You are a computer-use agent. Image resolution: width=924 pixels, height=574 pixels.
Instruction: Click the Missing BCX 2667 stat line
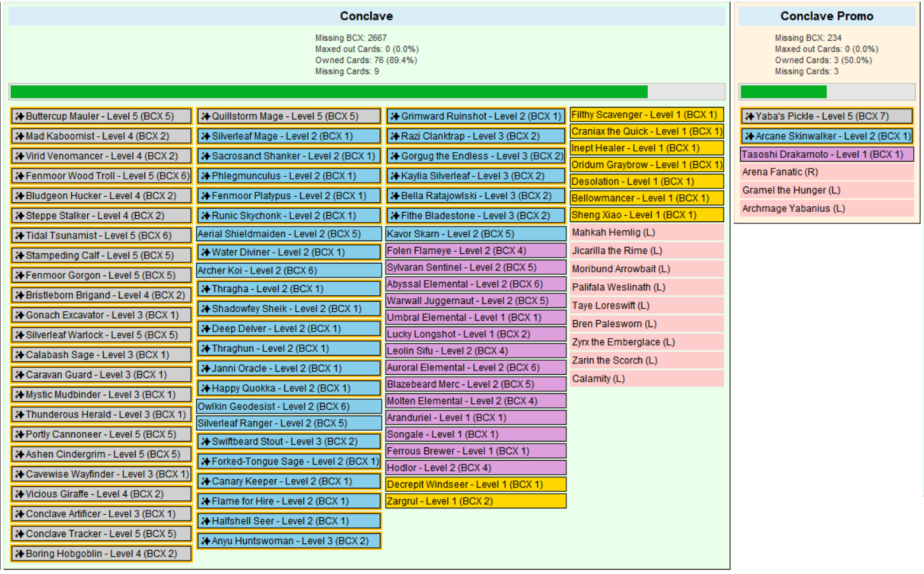coord(351,38)
